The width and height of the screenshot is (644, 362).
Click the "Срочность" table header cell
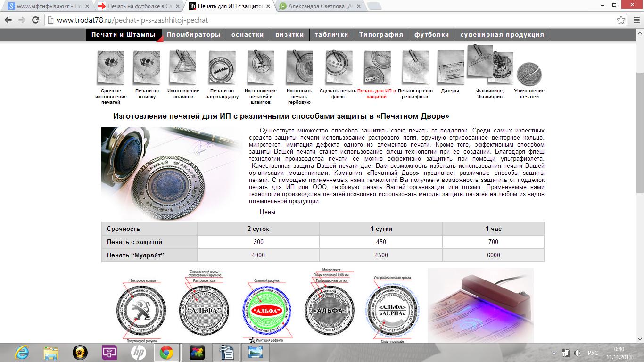tap(149, 229)
